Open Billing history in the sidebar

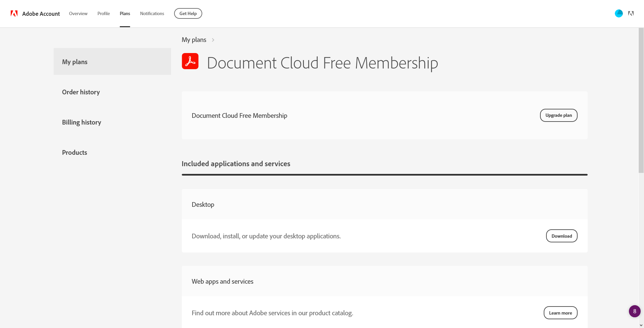click(82, 122)
